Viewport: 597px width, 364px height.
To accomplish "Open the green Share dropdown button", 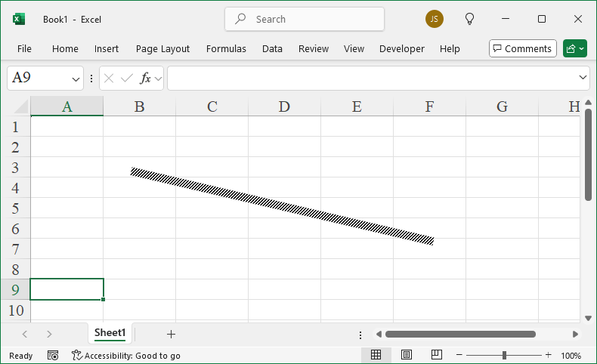I will tap(575, 48).
